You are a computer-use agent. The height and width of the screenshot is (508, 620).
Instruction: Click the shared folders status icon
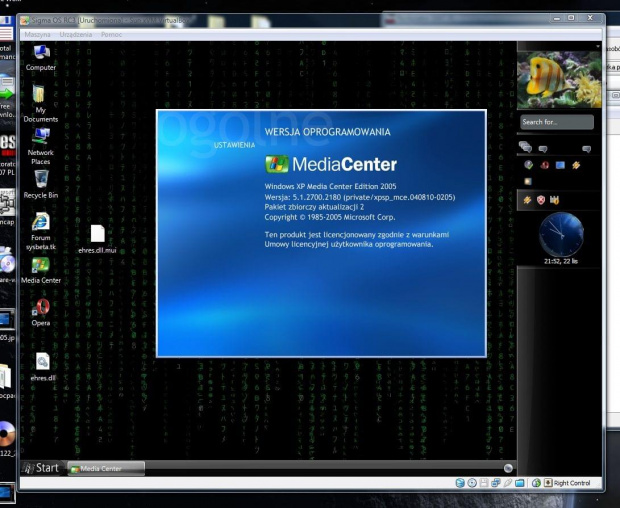click(x=520, y=483)
